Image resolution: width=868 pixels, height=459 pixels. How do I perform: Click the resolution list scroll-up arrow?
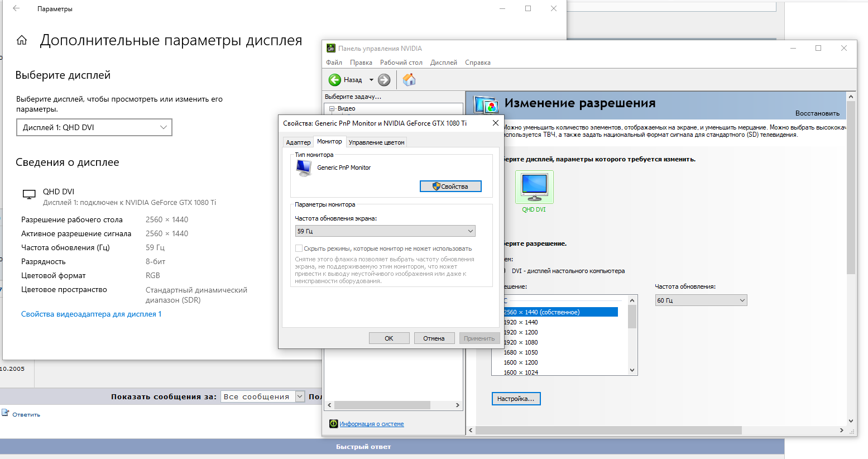coord(632,300)
